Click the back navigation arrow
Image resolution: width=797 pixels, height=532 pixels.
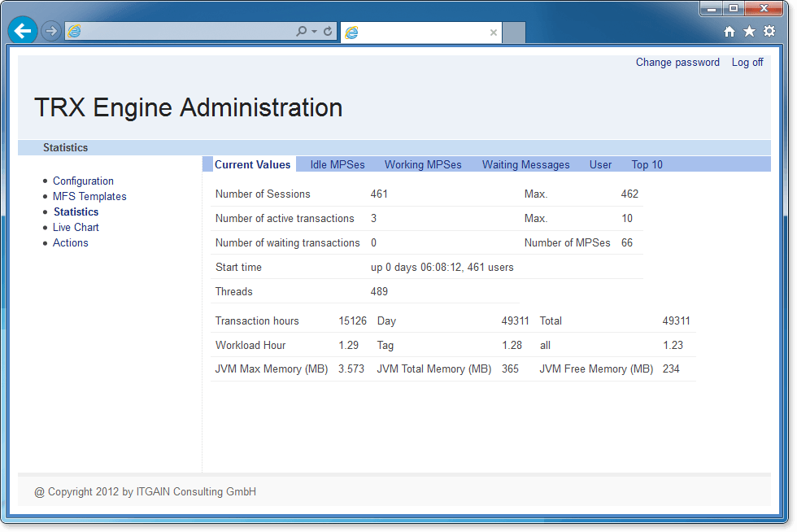point(22,30)
